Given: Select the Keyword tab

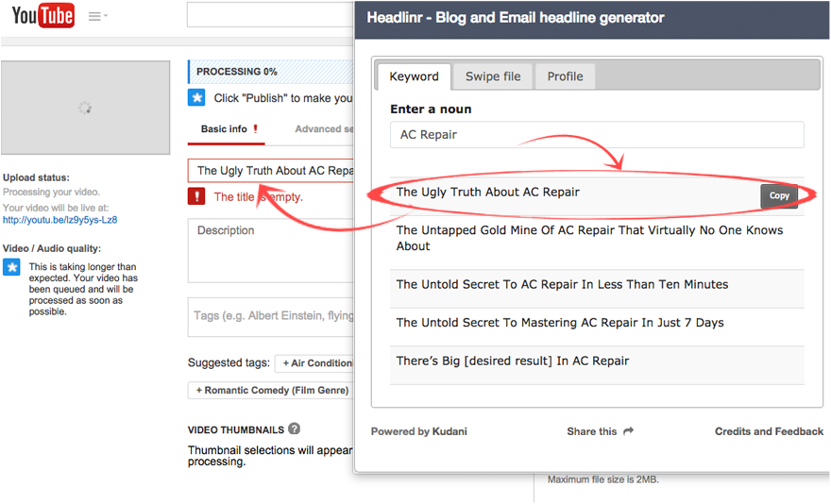Looking at the screenshot, I should click(414, 76).
